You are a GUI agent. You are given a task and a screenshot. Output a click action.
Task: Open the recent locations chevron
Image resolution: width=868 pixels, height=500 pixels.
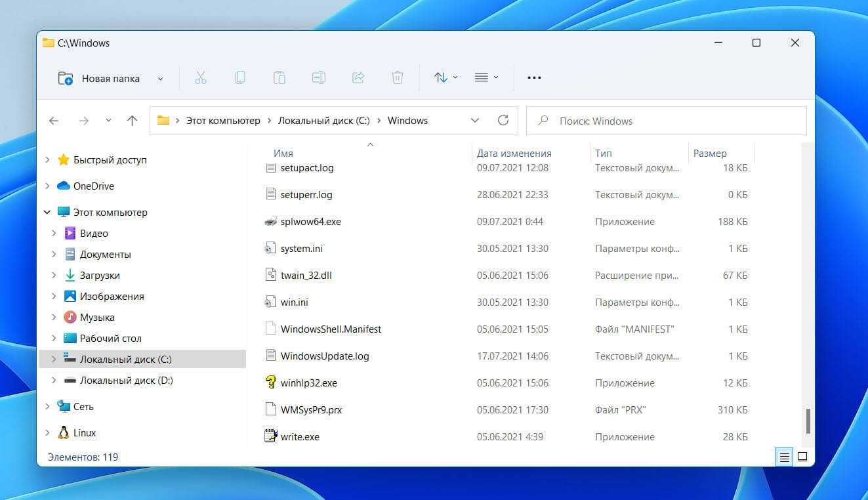pos(108,121)
